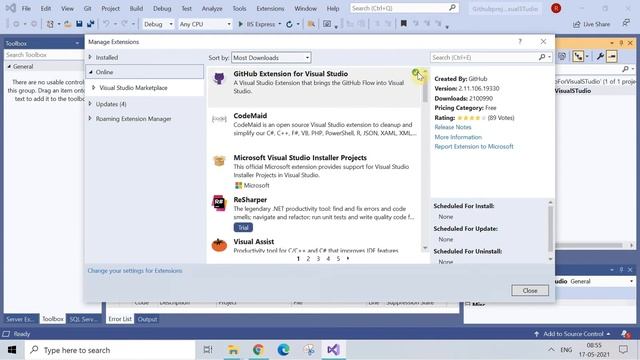The width and height of the screenshot is (640, 360).
Task: Click the ReSharper extension icon
Action: pyautogui.click(x=219, y=203)
